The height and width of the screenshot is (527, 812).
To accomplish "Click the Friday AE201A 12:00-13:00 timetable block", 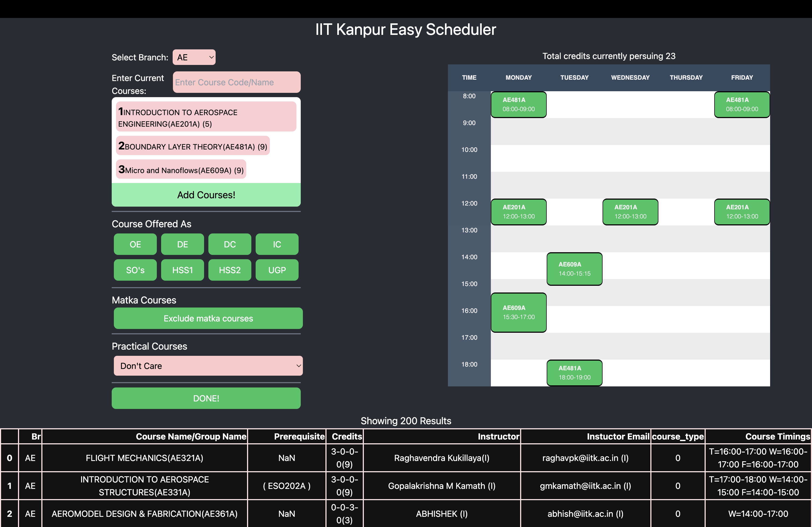I will coord(742,212).
